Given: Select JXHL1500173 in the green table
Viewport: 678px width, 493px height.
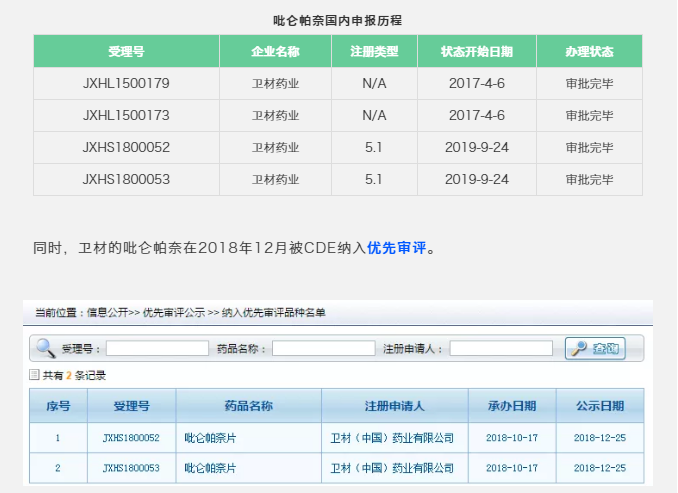Looking at the screenshot, I should point(126,116).
